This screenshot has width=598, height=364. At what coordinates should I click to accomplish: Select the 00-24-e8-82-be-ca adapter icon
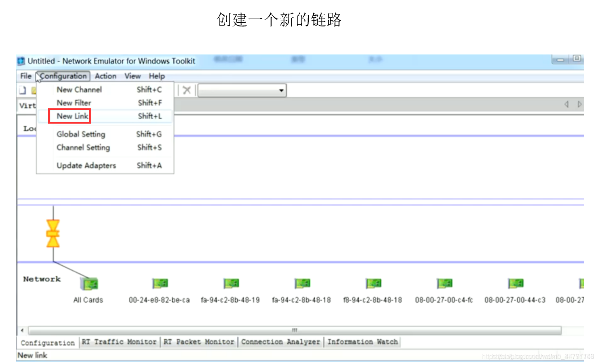tap(160, 283)
